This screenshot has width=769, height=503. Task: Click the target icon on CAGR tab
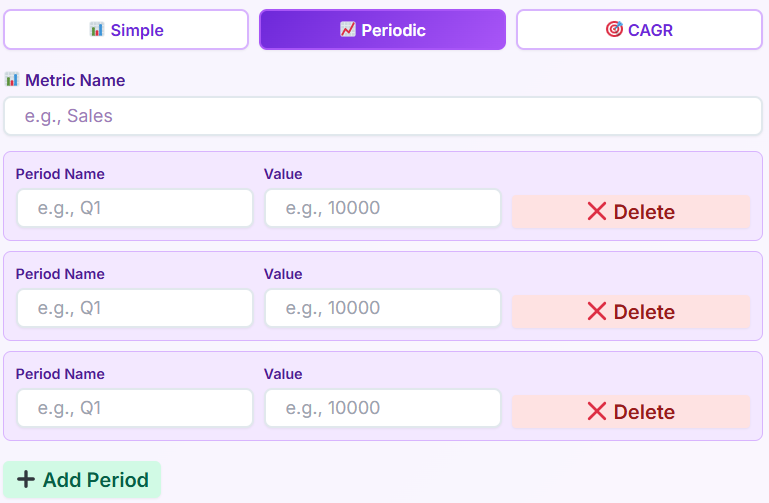tap(614, 30)
